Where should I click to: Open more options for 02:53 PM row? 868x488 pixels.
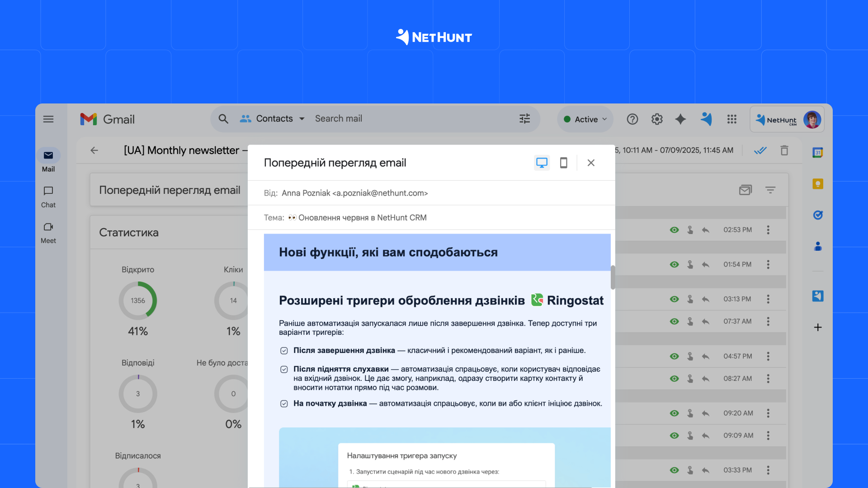click(768, 230)
